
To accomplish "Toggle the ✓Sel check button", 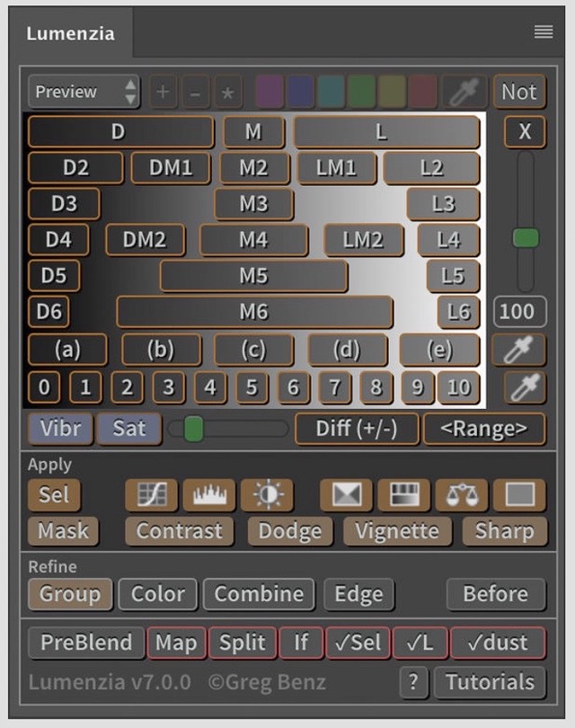I will [x=358, y=643].
